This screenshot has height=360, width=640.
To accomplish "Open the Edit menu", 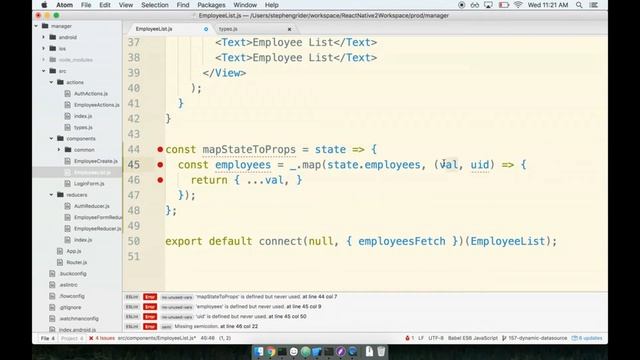I will tap(105, 5).
